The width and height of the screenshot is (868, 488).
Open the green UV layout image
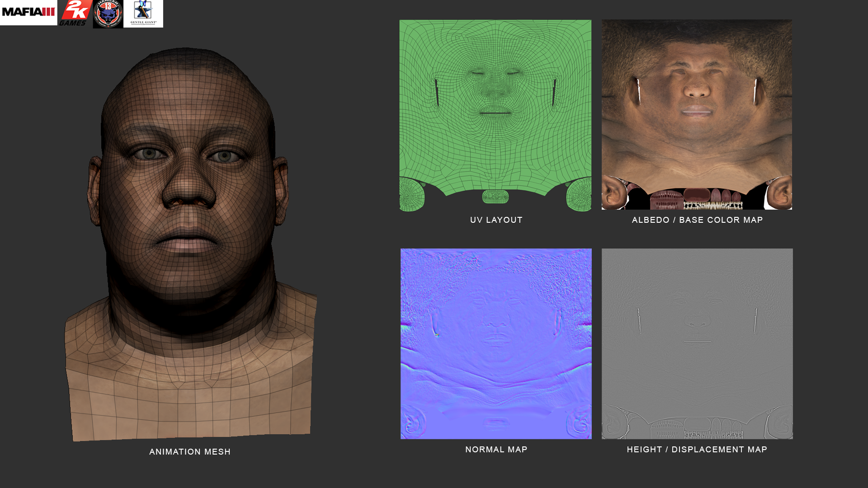pyautogui.click(x=495, y=115)
